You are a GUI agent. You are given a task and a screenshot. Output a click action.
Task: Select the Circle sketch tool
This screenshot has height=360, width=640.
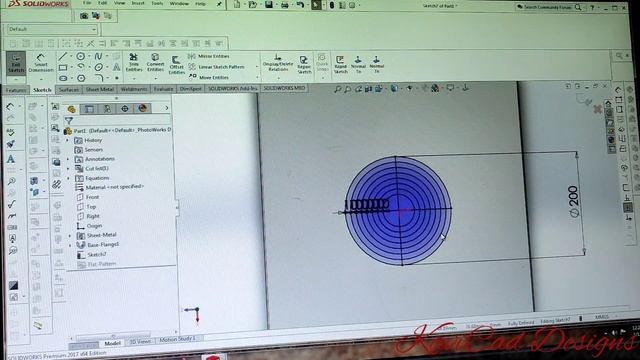(81, 56)
